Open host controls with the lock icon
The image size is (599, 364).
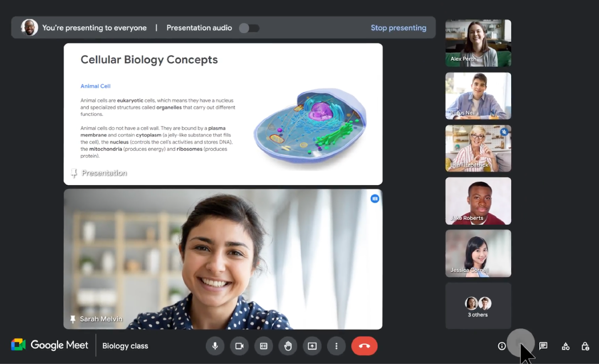click(x=585, y=346)
